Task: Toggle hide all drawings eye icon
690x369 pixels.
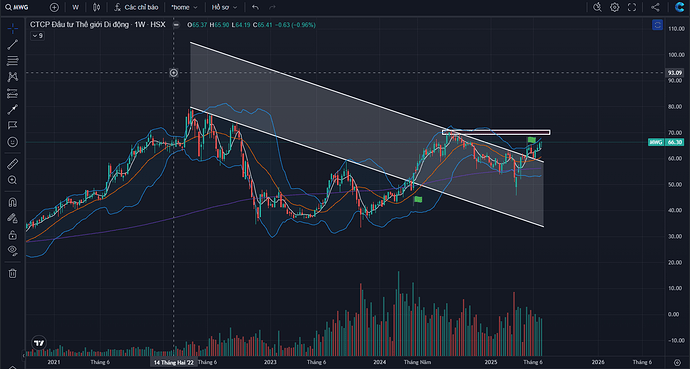Action: pyautogui.click(x=12, y=250)
